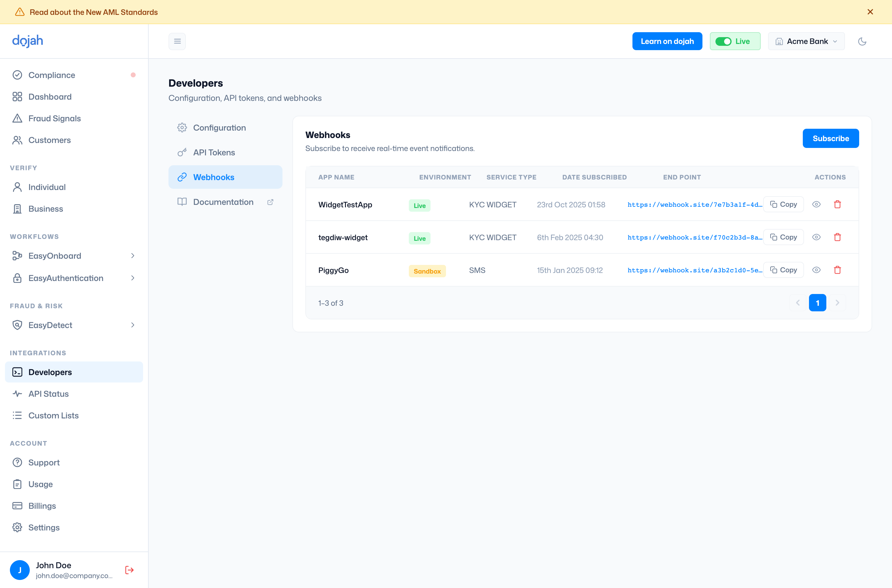892x588 pixels.
Task: Go to next page arrow
Action: point(837,303)
